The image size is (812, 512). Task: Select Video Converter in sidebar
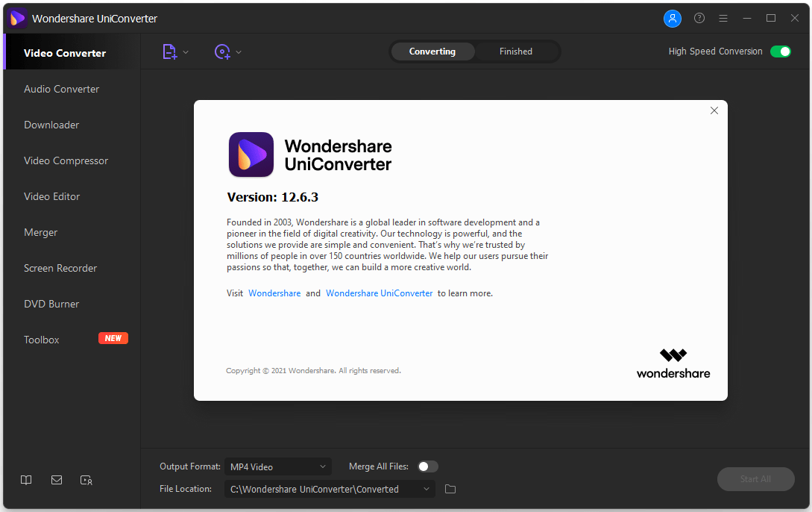(x=72, y=53)
